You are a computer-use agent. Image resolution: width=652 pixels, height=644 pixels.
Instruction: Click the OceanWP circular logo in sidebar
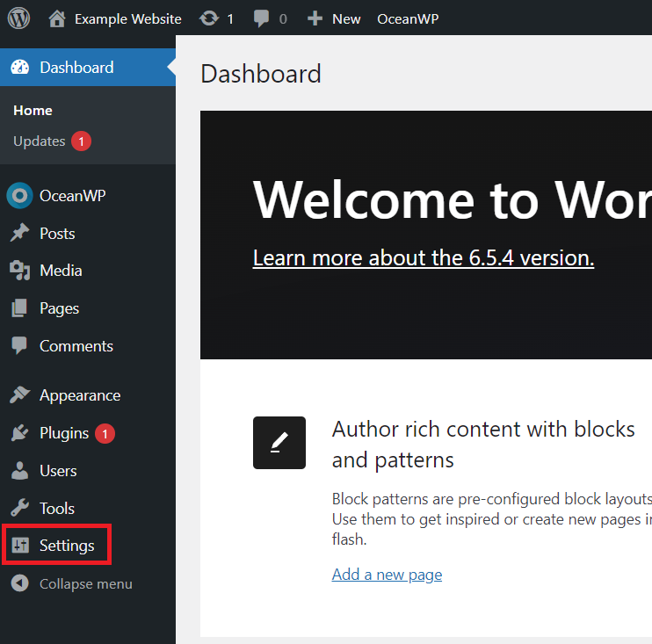19,195
